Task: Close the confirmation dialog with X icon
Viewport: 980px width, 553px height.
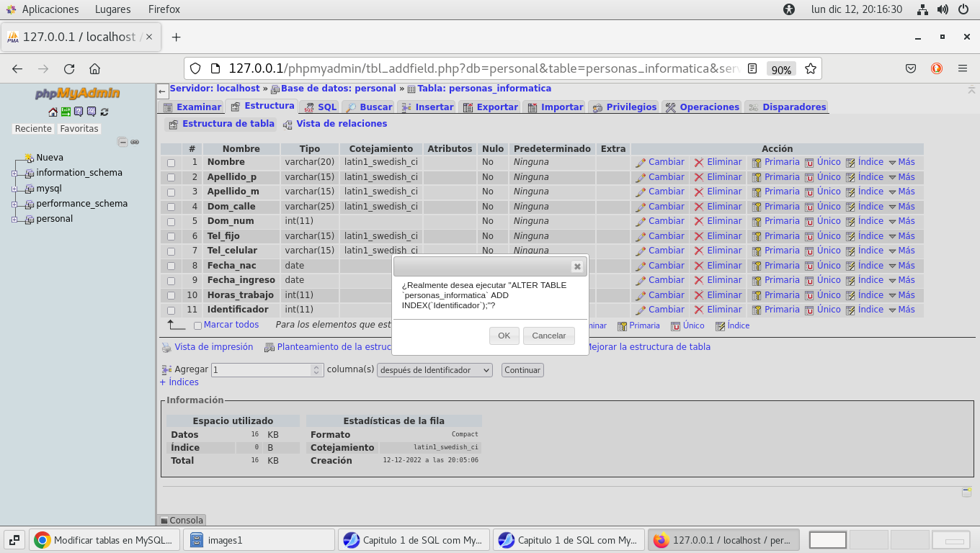Action: pos(576,266)
